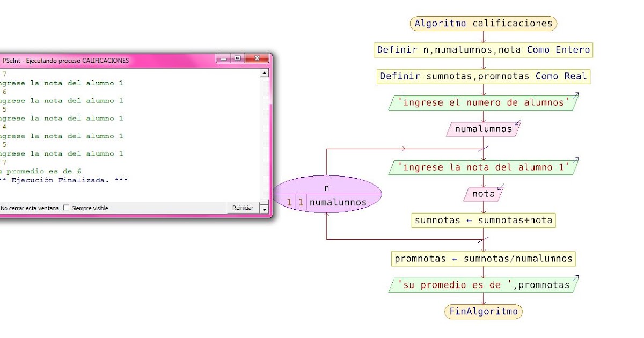Viewport: 644px width, 338px height.
Task: Select the 'Algoritmo calificaciones' start node
Action: pyautogui.click(x=482, y=23)
